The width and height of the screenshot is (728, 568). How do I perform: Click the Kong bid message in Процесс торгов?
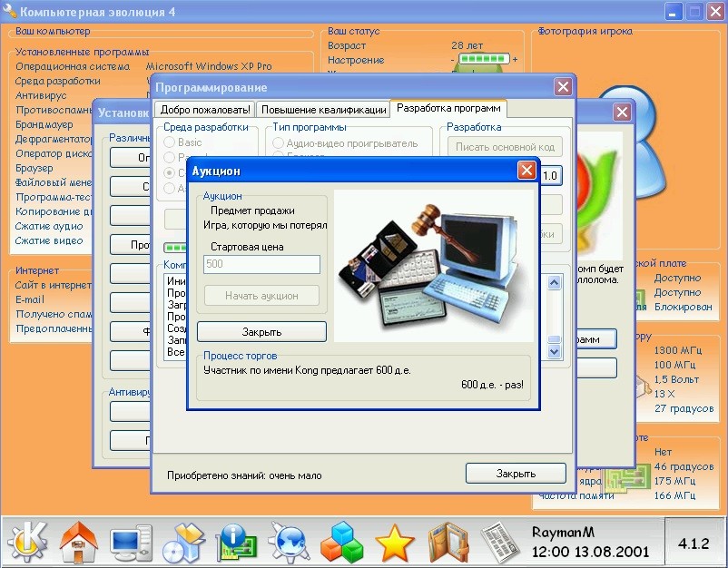(x=307, y=370)
